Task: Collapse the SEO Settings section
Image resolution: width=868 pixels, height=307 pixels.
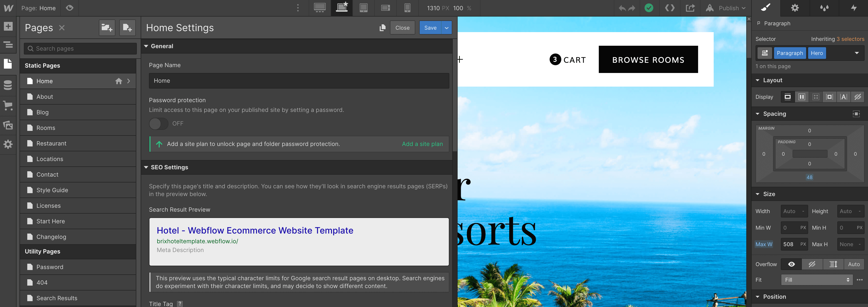Action: [x=146, y=167]
